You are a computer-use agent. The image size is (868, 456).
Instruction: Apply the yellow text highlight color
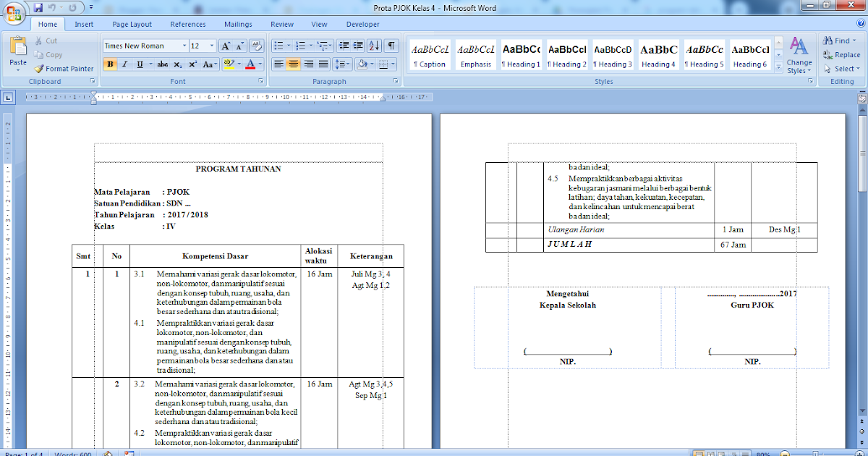[x=229, y=64]
